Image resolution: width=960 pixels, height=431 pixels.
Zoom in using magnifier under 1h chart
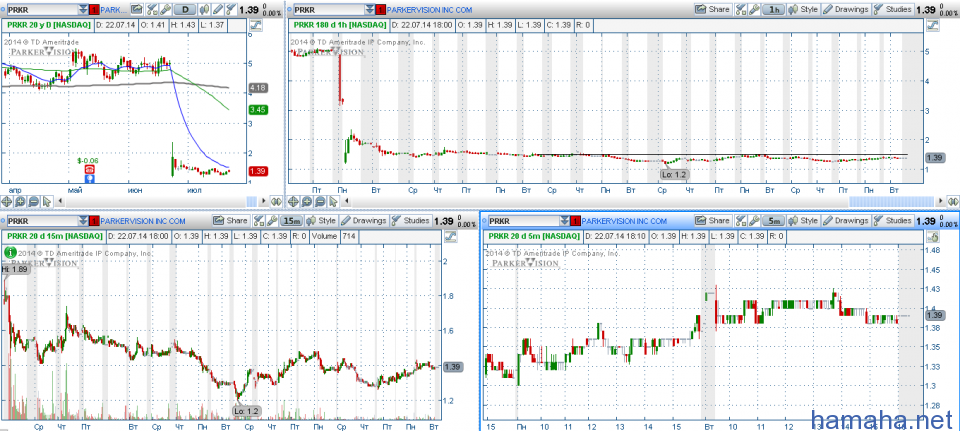pos(306,200)
